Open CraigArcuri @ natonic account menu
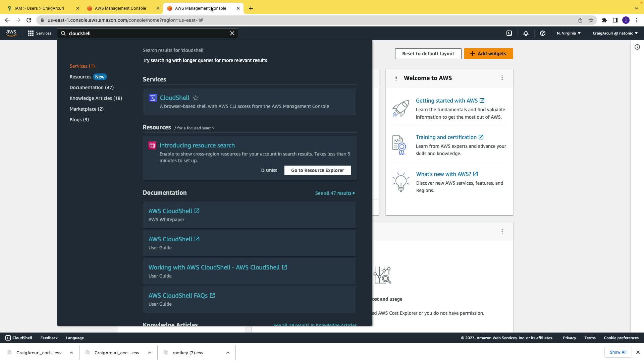 click(615, 33)
